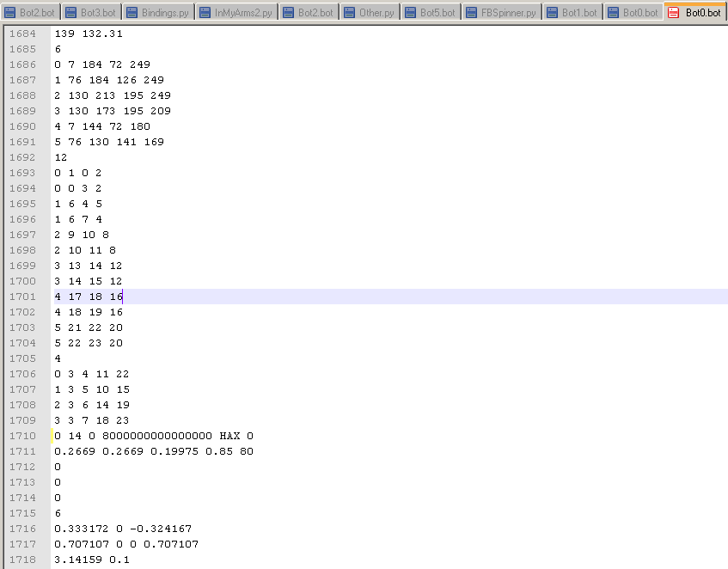Click the line "2 3 6 14 19"

tap(92, 405)
